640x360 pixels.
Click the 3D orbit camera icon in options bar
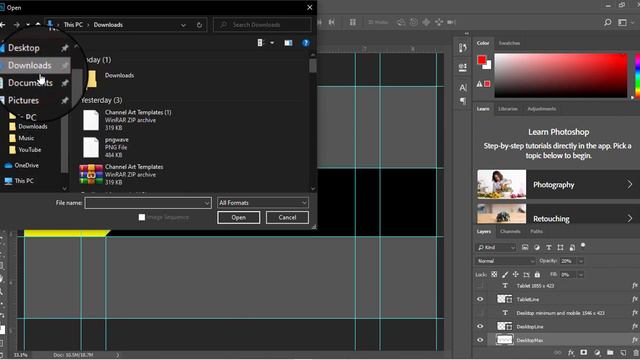(x=401, y=22)
